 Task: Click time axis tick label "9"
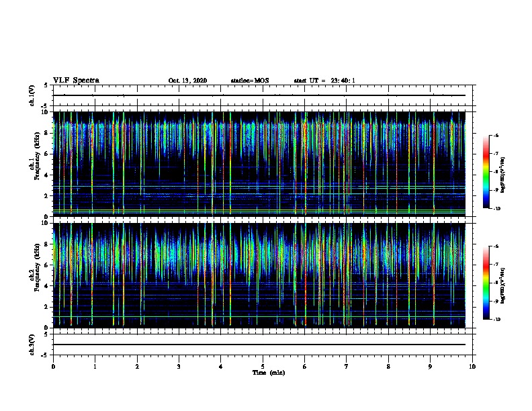point(430,367)
